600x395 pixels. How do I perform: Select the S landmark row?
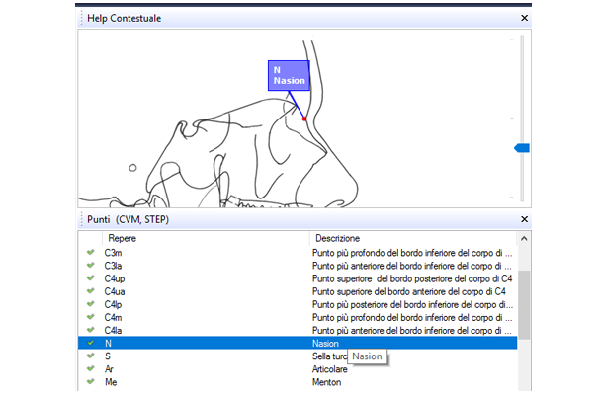297,356
